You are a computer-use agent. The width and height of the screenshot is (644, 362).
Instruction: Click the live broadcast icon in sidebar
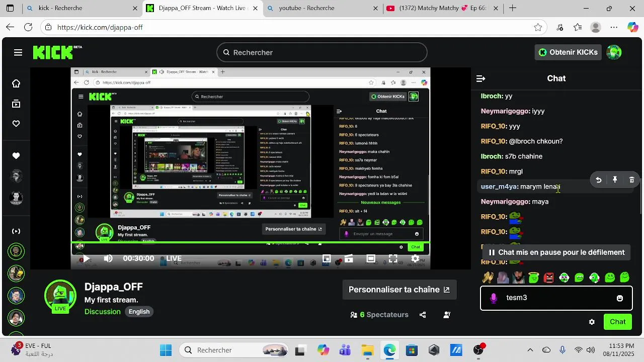click(16, 231)
